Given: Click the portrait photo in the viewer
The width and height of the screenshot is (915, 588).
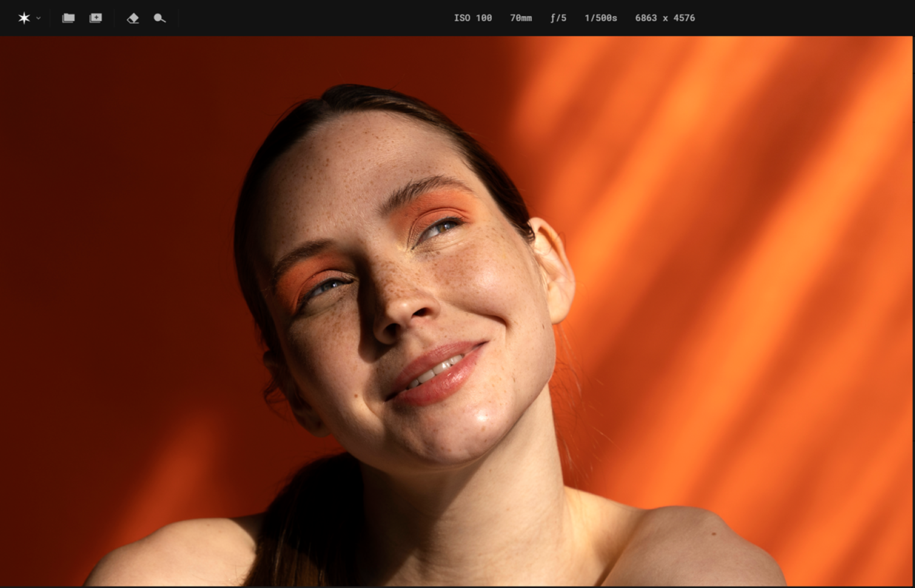Looking at the screenshot, I should click(x=456, y=311).
